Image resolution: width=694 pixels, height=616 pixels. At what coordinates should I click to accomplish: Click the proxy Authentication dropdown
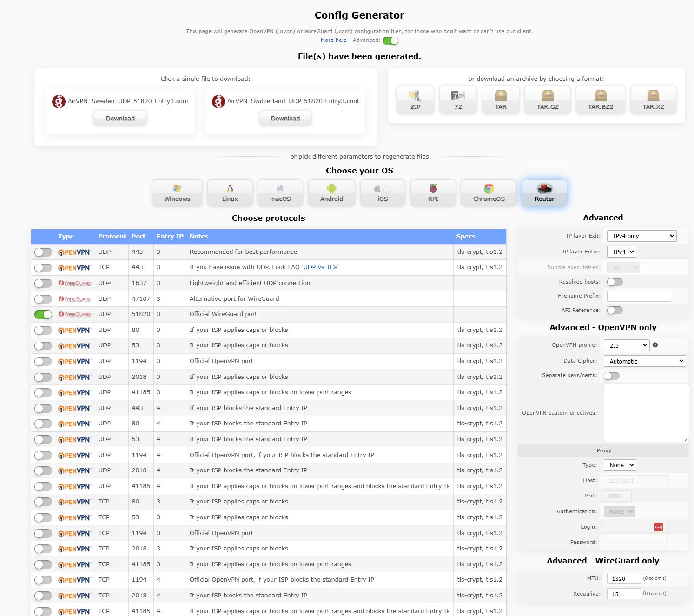point(620,511)
